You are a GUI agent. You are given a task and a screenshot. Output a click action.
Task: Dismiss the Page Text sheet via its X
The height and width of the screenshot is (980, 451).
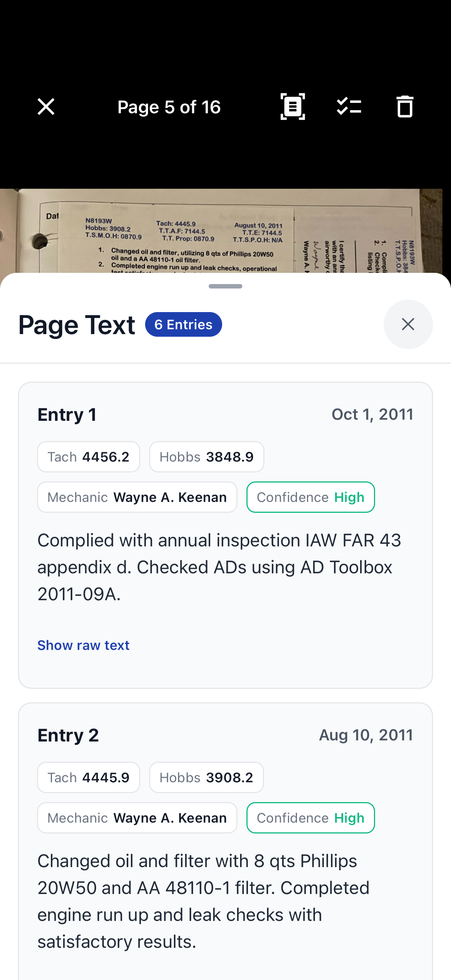[408, 324]
